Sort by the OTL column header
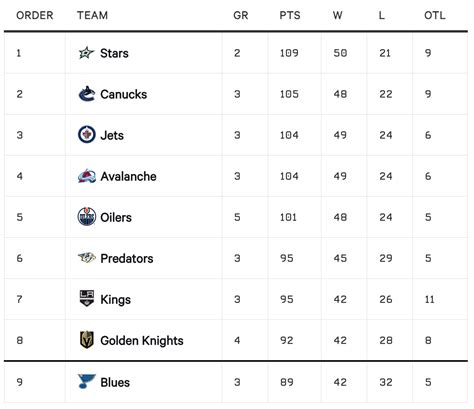 click(435, 15)
